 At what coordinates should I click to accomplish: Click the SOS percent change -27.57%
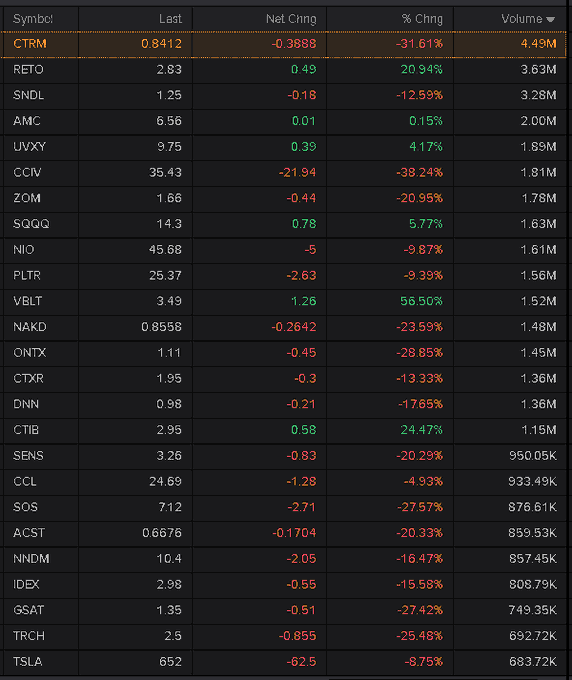(420, 507)
